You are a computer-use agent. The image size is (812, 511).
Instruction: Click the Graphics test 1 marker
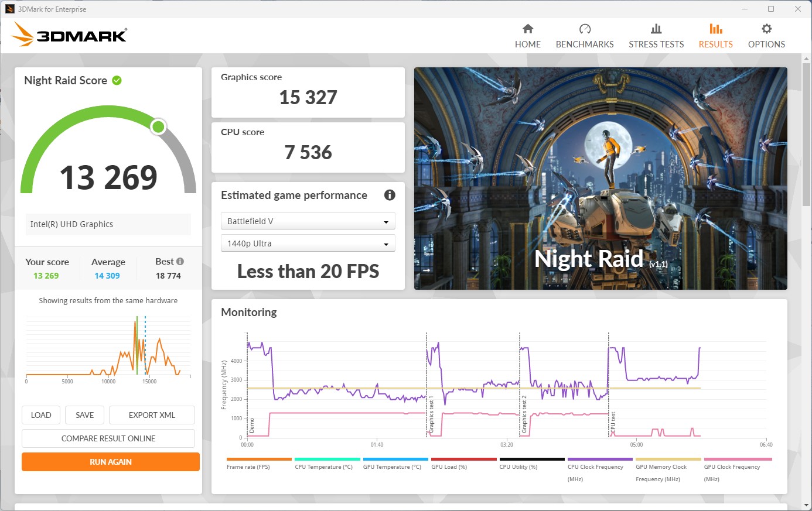tap(431, 414)
